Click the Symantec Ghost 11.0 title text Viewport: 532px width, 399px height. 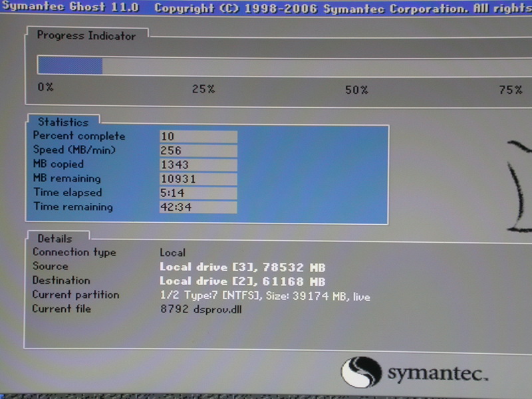pos(70,7)
